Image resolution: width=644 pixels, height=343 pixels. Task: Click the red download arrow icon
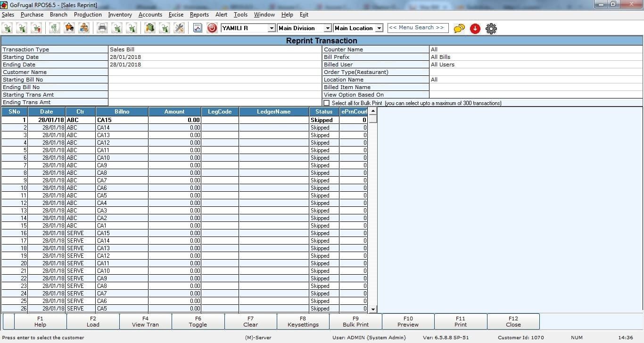(x=475, y=29)
